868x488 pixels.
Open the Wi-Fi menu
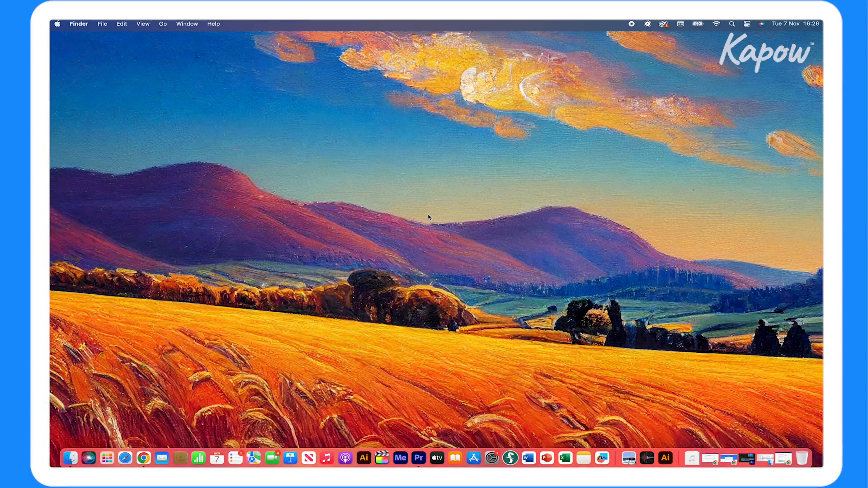(x=716, y=24)
